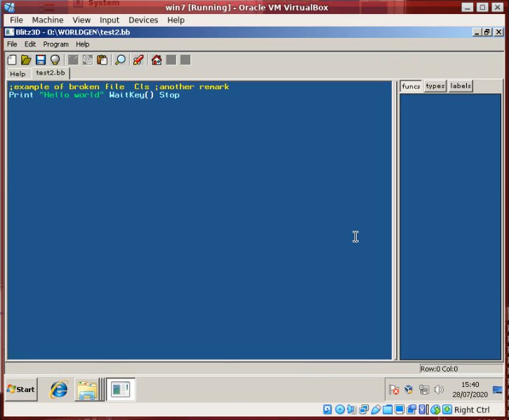Save file using the floppy disk icon
The height and width of the screenshot is (420, 509).
(41, 60)
